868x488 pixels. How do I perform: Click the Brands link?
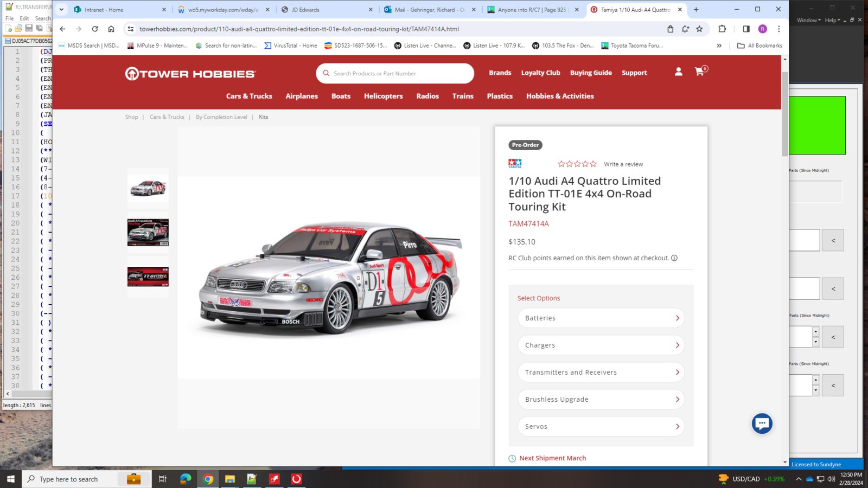(500, 73)
